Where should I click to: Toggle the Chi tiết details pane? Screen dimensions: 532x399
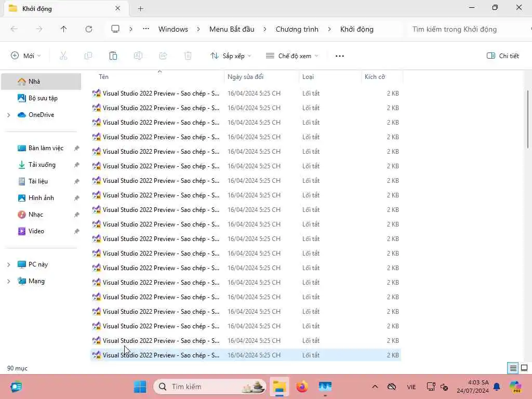(503, 56)
